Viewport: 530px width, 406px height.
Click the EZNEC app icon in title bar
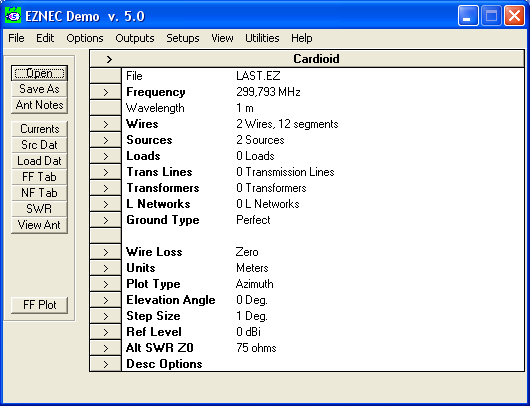coord(13,16)
